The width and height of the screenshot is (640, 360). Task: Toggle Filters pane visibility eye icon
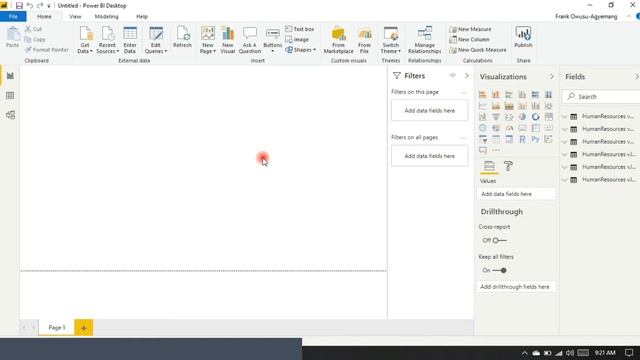point(452,76)
